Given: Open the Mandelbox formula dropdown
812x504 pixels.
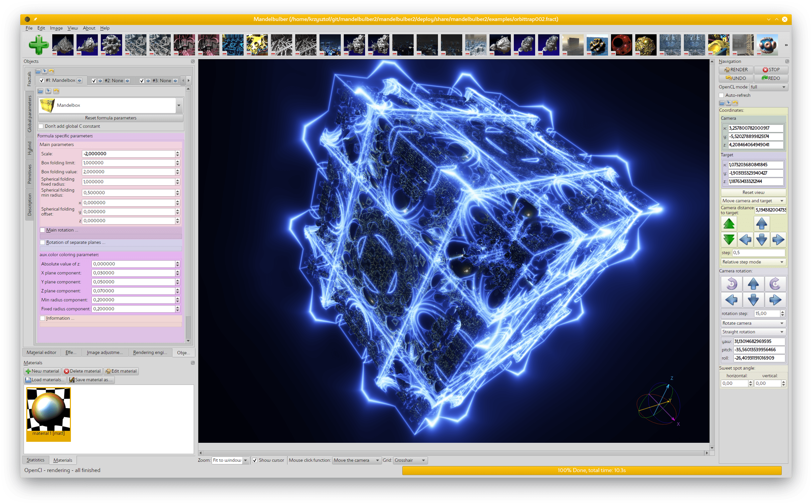Looking at the screenshot, I should (x=179, y=105).
